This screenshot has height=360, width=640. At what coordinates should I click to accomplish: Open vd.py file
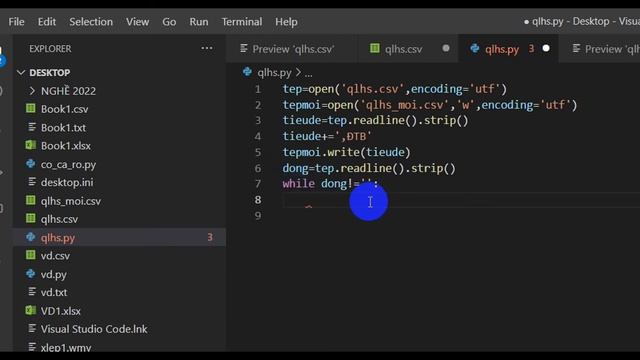[x=53, y=274]
